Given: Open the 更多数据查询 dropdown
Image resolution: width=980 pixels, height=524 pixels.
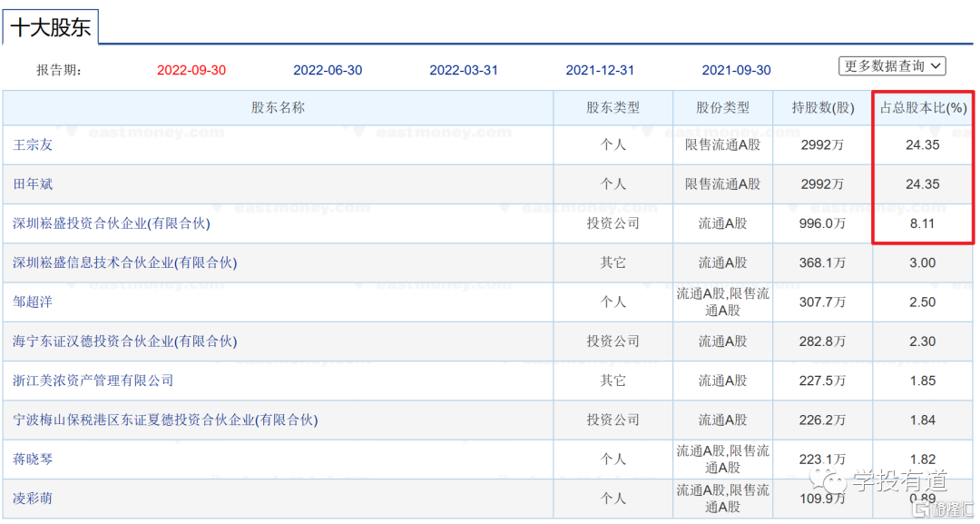Looking at the screenshot, I should click(892, 65).
